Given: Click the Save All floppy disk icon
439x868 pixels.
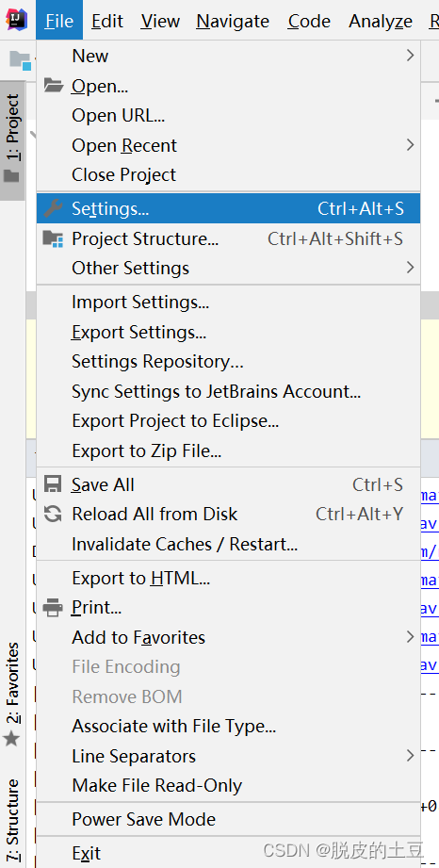Looking at the screenshot, I should (x=53, y=484).
